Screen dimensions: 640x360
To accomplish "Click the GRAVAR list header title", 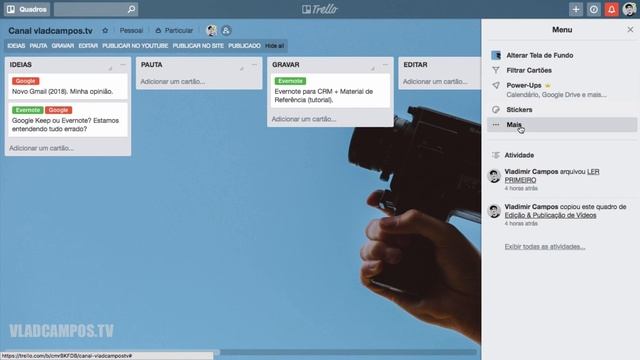I will [286, 65].
